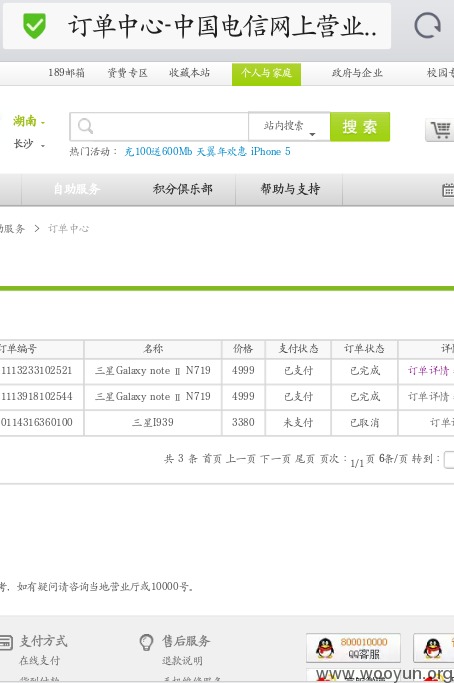Image resolution: width=454 pixels, height=683 pixels.
Task: Open 189邮箱 link
Action: coord(66,73)
